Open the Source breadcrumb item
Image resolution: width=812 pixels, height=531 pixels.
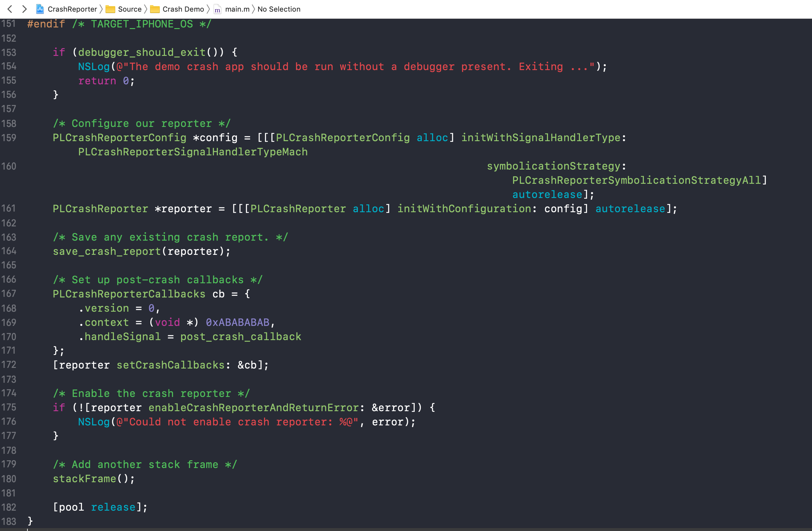click(130, 9)
